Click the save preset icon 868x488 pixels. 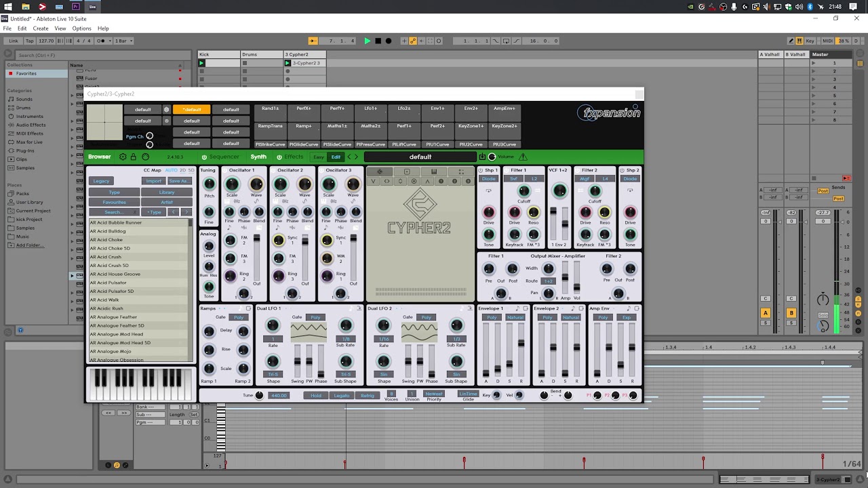[x=482, y=157]
